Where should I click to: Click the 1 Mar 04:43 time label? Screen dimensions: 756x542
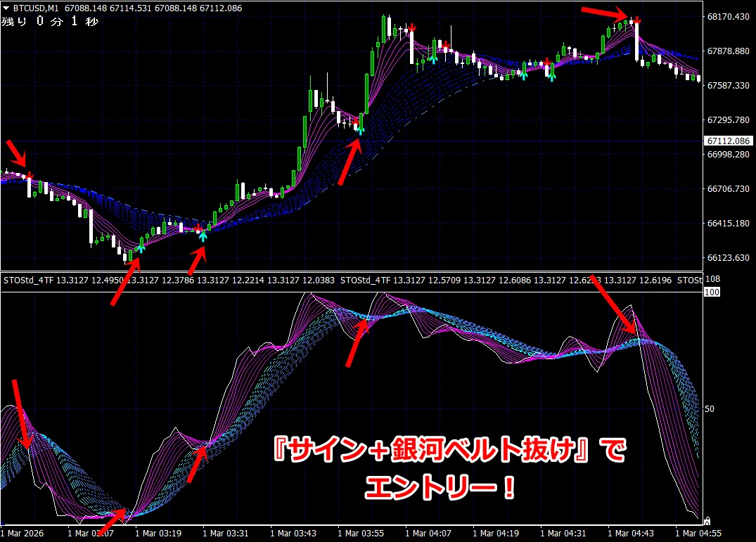tap(631, 534)
